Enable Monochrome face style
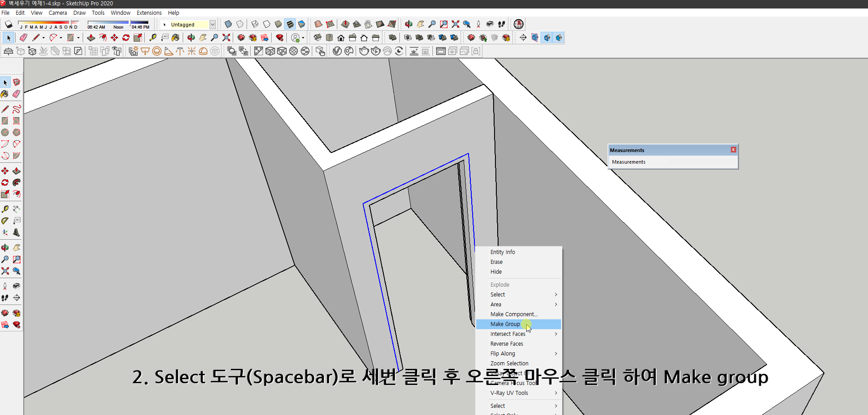 point(301,24)
